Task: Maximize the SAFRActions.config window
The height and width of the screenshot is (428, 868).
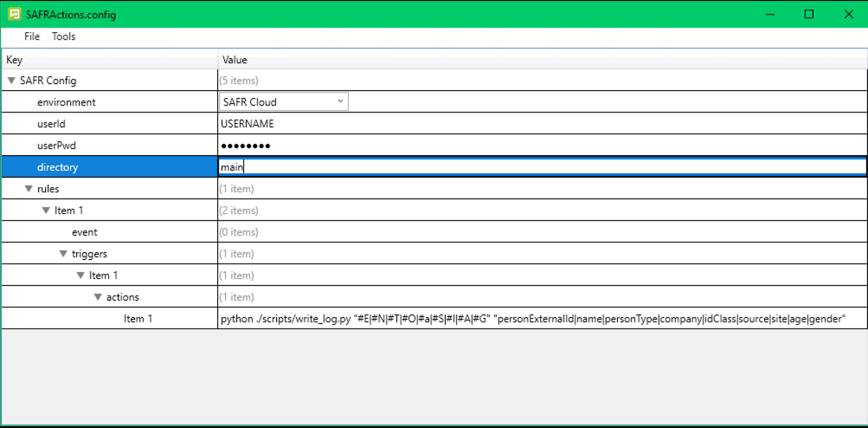Action: coord(808,14)
